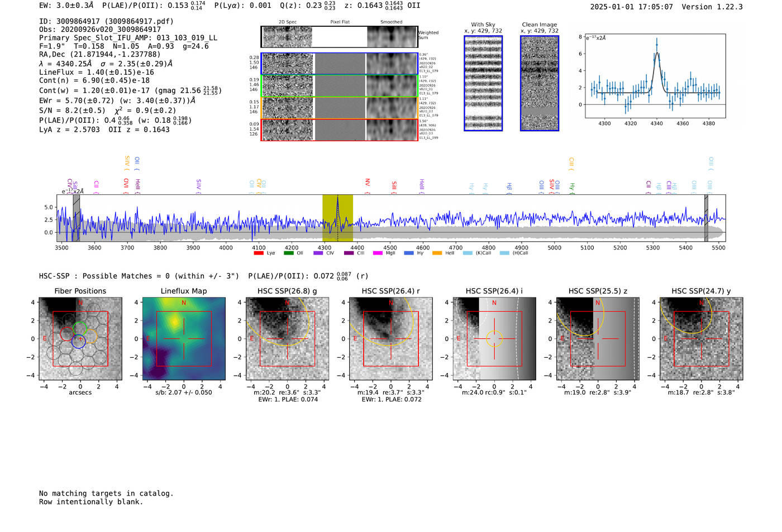Select the HSC SSP(26.8) g cutout
Image resolution: width=782 pixels, height=532 pixels.
tap(287, 339)
